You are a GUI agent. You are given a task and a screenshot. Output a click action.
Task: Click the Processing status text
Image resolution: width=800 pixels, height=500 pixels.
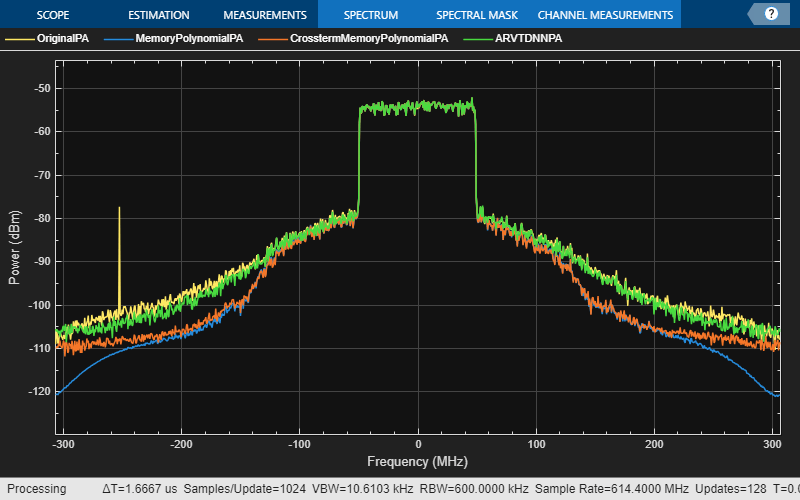click(37, 489)
